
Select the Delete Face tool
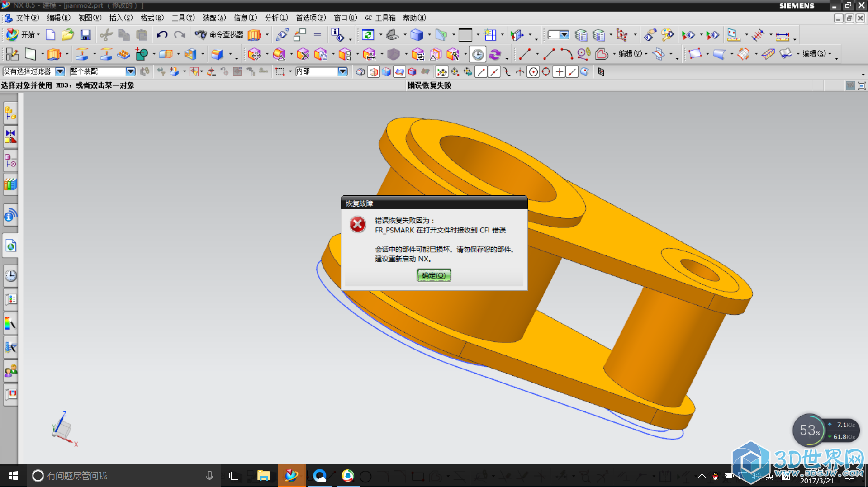pyautogui.click(x=303, y=54)
